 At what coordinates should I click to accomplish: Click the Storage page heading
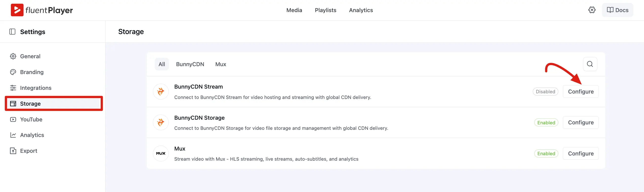131,32
